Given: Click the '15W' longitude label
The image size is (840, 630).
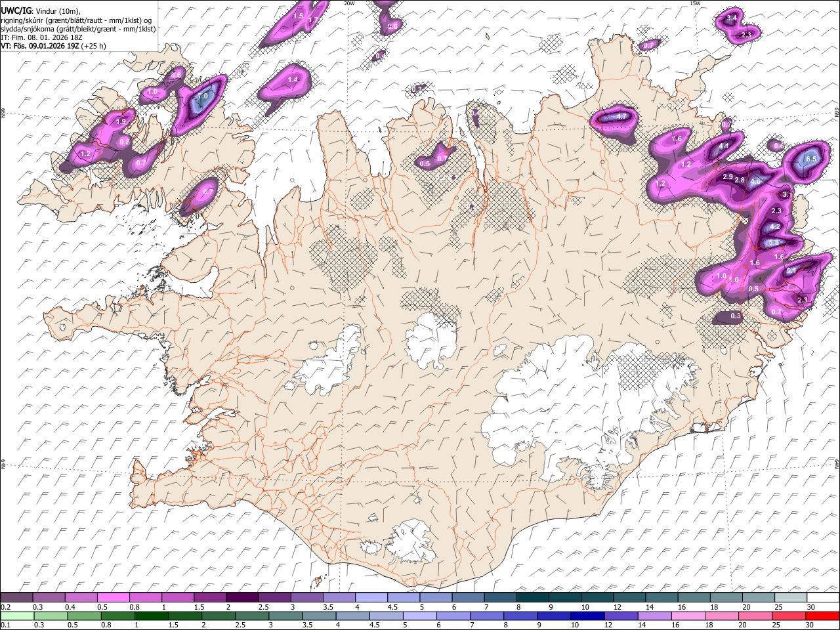Looking at the screenshot, I should [695, 3].
